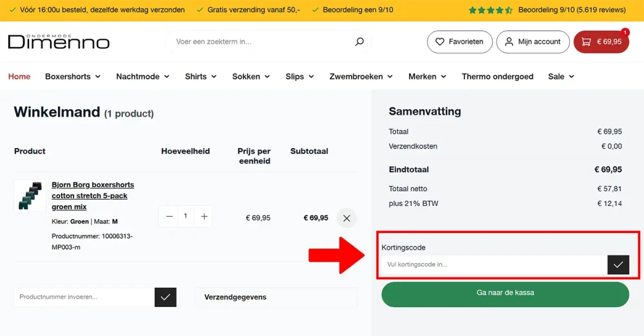Expand the Slips menu chevron
Viewport: 644px width, 336px height.
[311, 77]
